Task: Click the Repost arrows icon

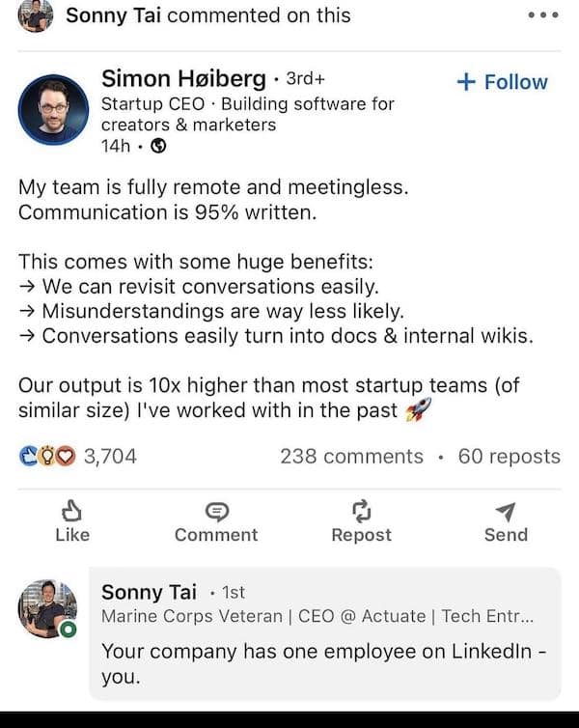Action: tap(361, 512)
